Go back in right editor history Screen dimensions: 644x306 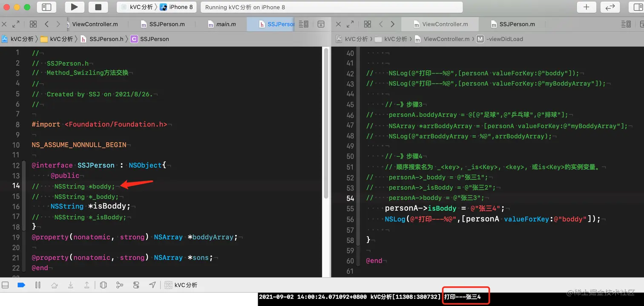(x=381, y=24)
